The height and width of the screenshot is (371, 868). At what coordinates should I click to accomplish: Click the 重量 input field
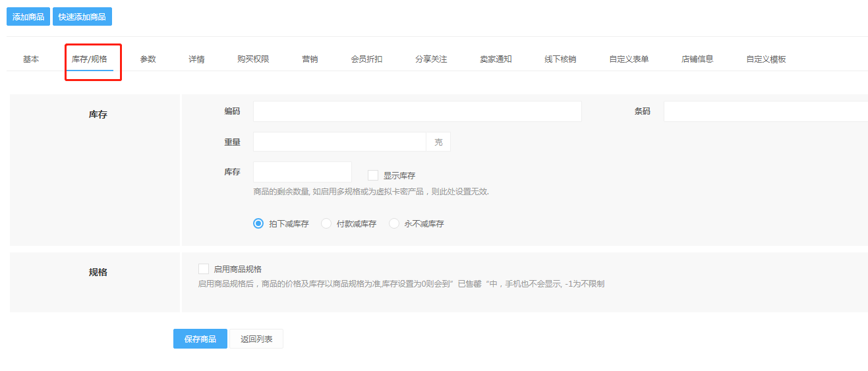point(339,142)
